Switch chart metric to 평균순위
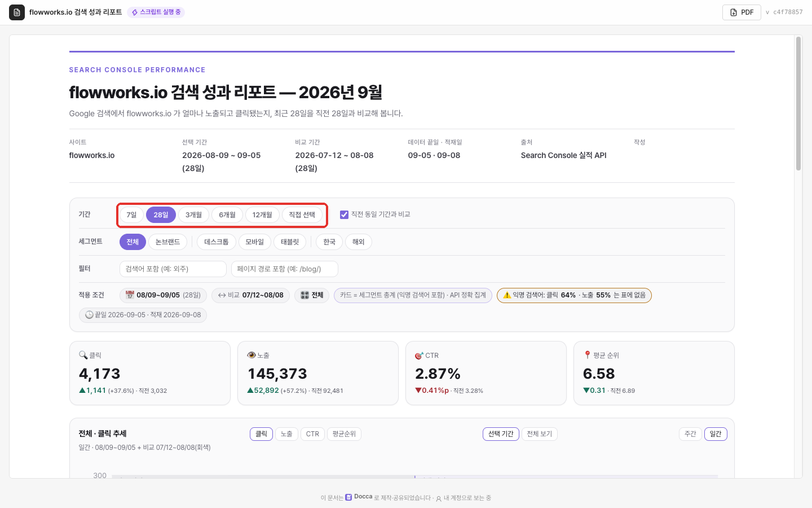The width and height of the screenshot is (812, 508). click(x=344, y=434)
